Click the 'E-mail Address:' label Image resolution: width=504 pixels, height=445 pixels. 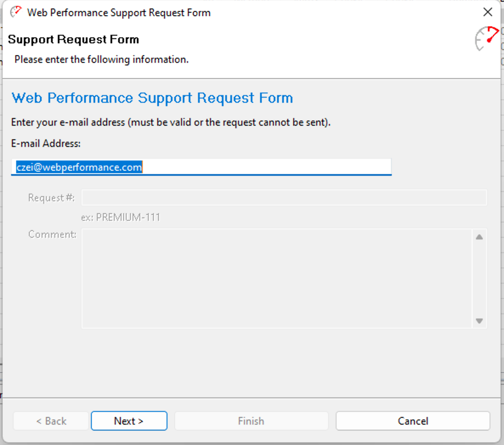45,144
